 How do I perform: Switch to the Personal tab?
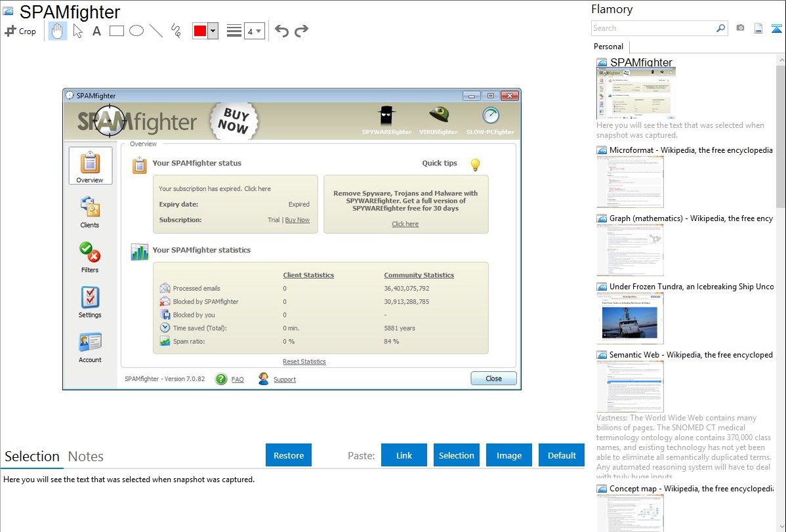point(609,47)
